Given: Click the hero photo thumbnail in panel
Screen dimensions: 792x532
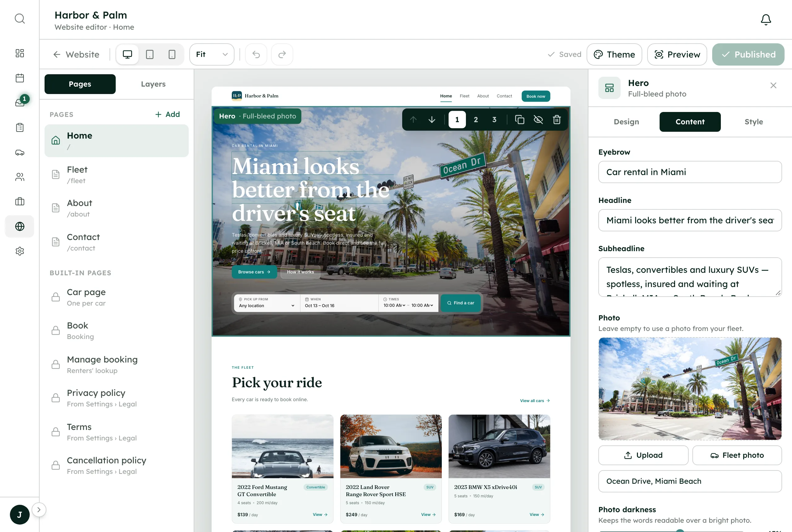Looking at the screenshot, I should pos(690,388).
